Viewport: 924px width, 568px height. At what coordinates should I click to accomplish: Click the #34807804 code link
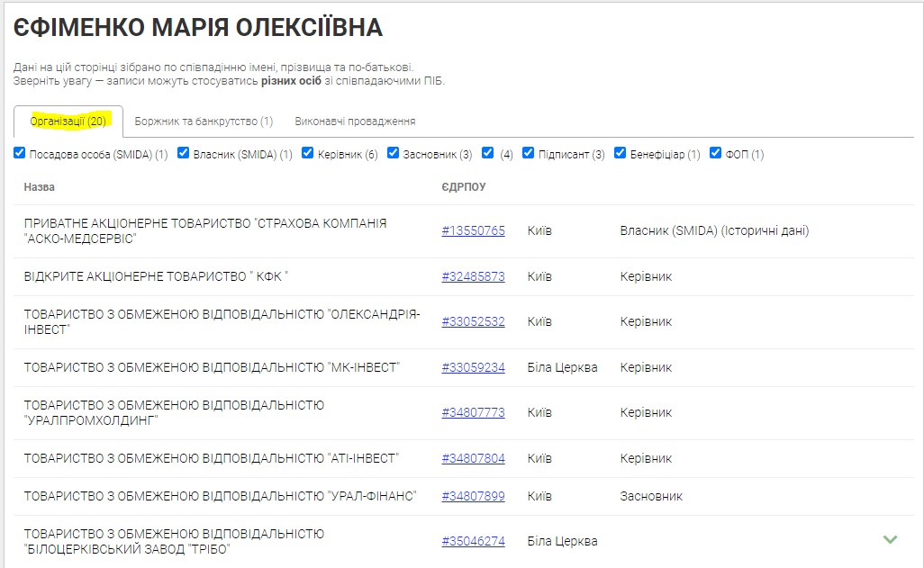tap(473, 458)
